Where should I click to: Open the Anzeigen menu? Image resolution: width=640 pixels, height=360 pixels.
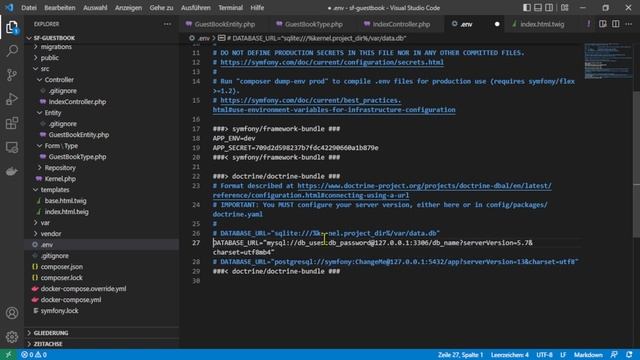pyautogui.click(x=128, y=8)
